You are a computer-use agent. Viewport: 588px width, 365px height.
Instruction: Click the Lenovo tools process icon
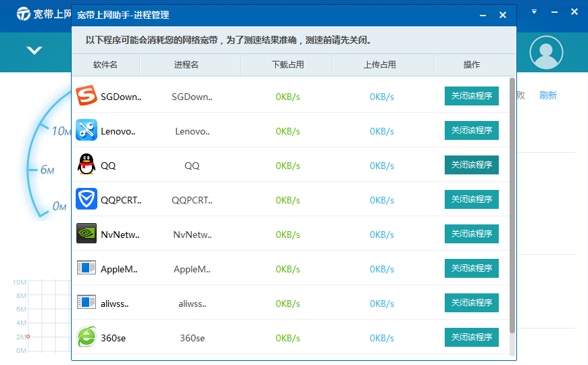87,130
